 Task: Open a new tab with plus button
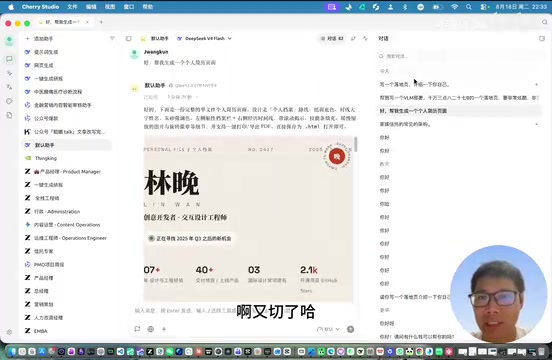[x=101, y=22]
